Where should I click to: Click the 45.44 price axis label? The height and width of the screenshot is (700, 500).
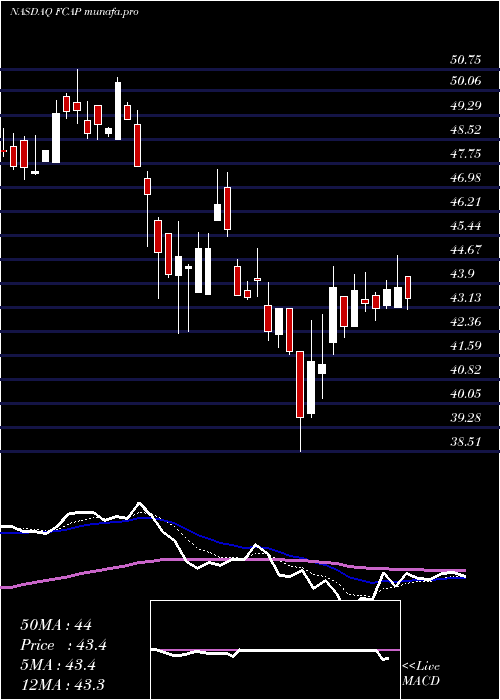pyautogui.click(x=465, y=226)
